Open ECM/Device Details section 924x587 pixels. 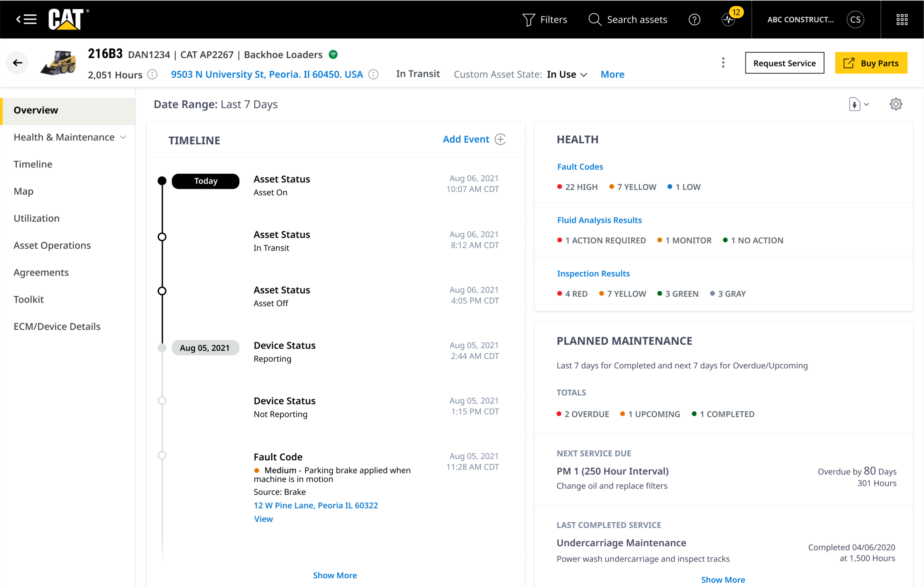point(57,326)
